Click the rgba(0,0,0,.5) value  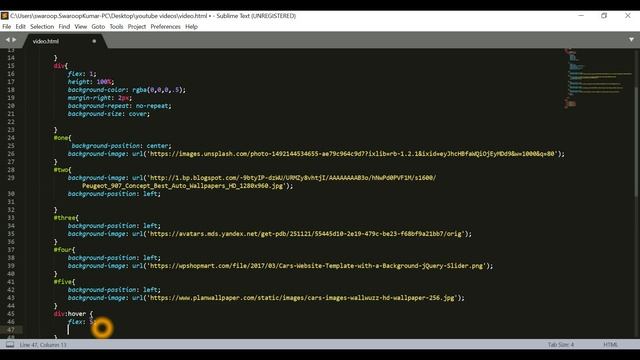click(x=158, y=90)
